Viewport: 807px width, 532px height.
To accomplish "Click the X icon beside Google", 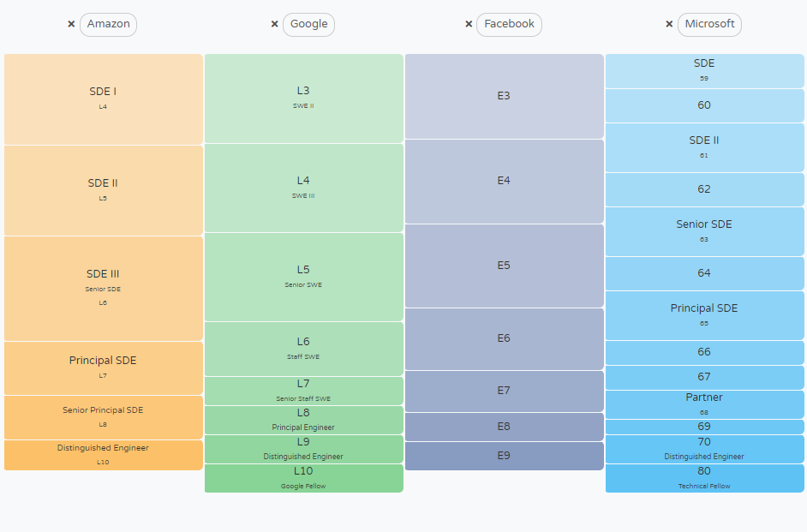I will (274, 24).
